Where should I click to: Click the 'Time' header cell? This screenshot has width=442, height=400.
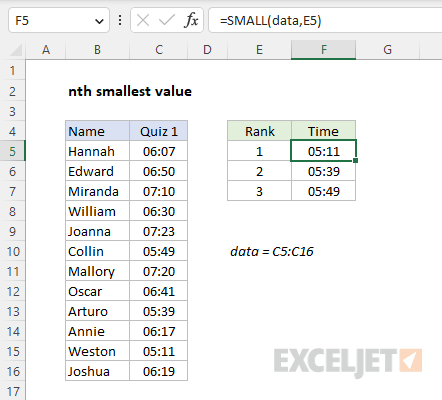coord(323,131)
